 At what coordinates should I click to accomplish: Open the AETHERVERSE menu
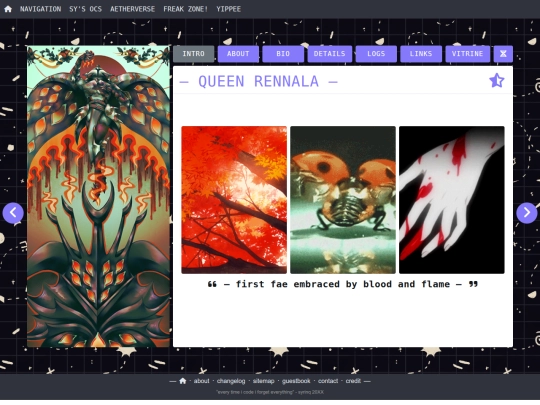tap(133, 9)
